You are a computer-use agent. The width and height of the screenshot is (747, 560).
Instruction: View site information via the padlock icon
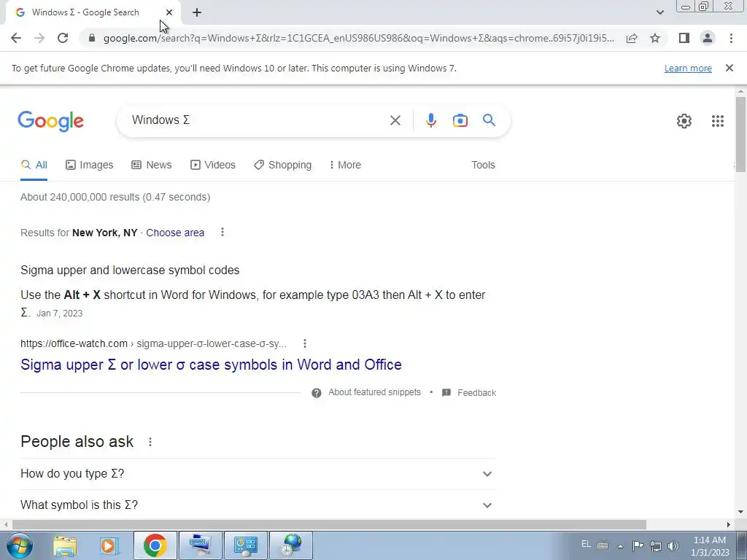[x=92, y=38]
